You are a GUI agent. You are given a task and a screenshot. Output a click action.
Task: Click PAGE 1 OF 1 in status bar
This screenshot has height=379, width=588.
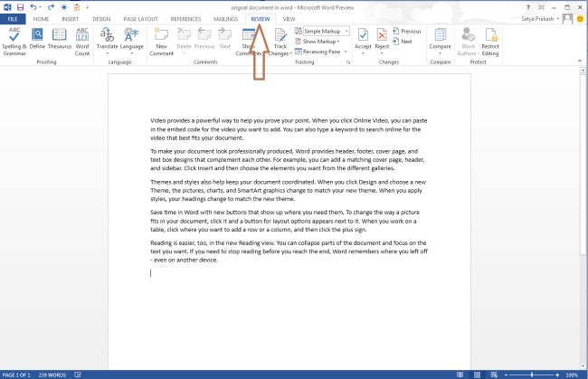click(x=16, y=374)
